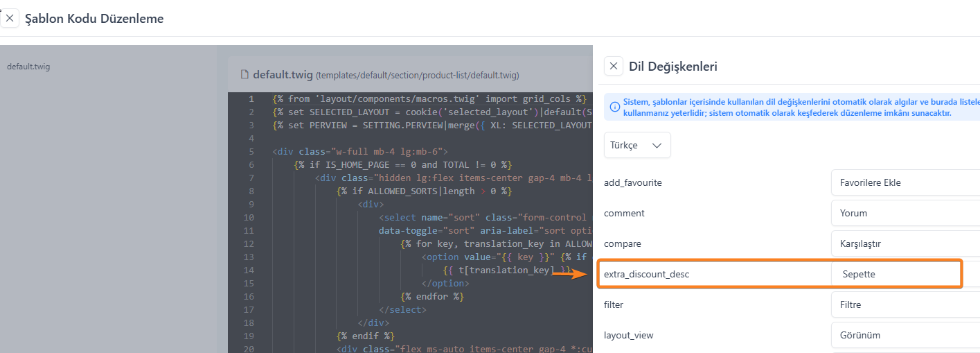
Task: Select default.twig in the left file list
Action: click(x=28, y=67)
